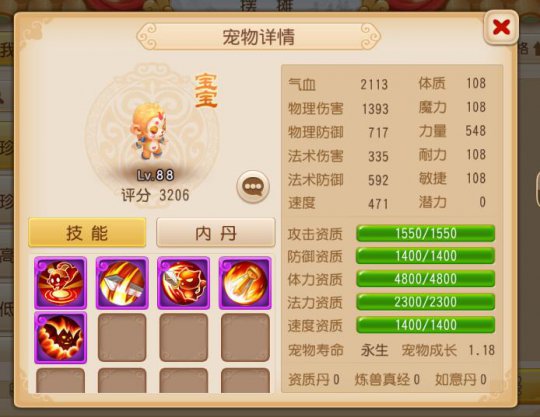Tap the empty skill slot beside the bat skill
The height and width of the screenshot is (417, 540).
pos(122,337)
